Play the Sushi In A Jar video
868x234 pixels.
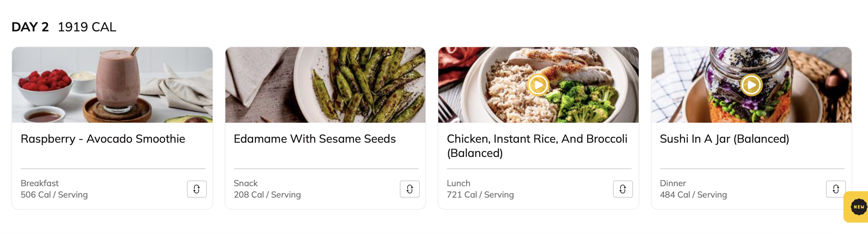751,85
